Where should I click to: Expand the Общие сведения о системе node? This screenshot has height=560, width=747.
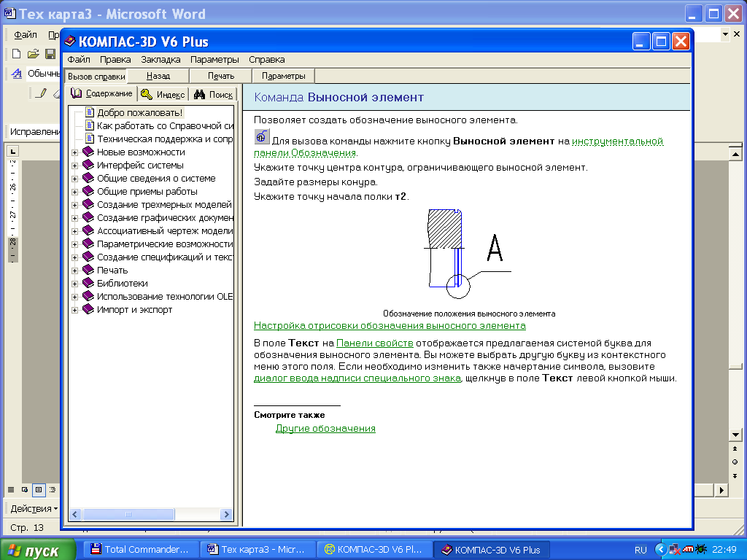[75, 179]
